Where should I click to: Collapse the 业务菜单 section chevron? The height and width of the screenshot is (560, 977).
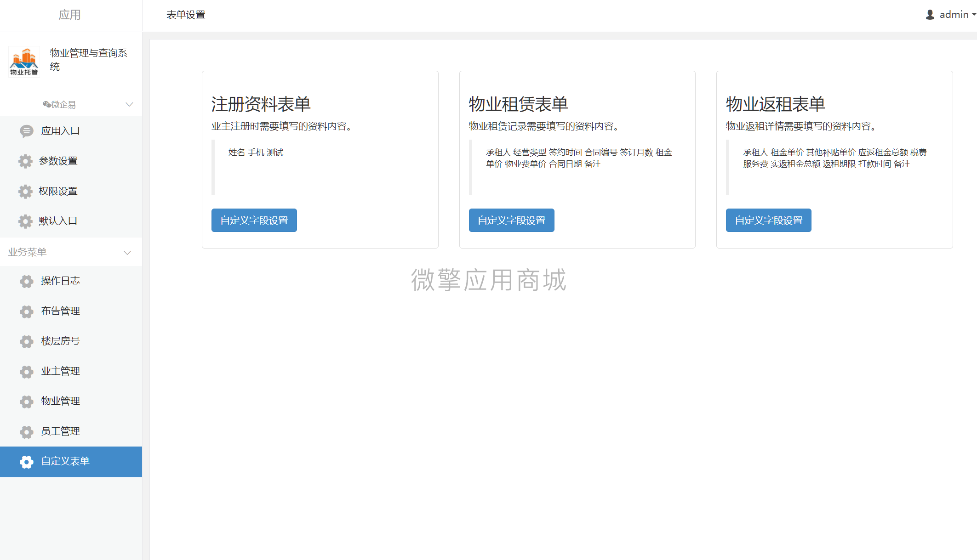coord(127,253)
